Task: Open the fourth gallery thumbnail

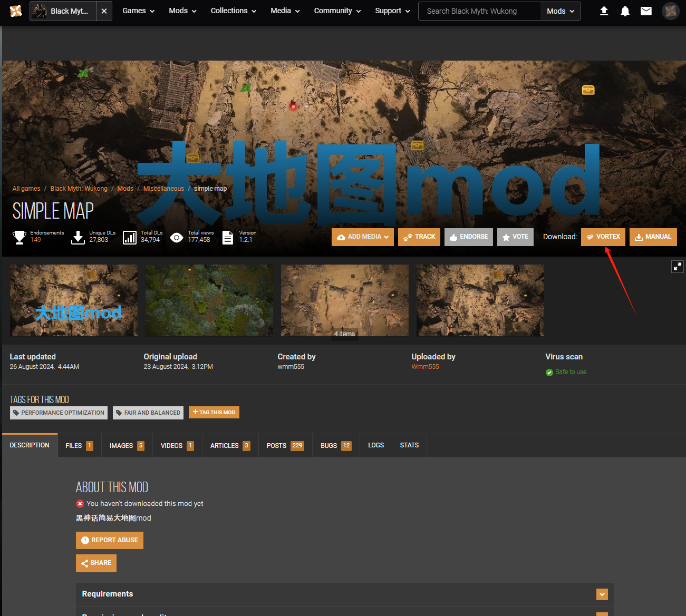Action: (x=480, y=300)
